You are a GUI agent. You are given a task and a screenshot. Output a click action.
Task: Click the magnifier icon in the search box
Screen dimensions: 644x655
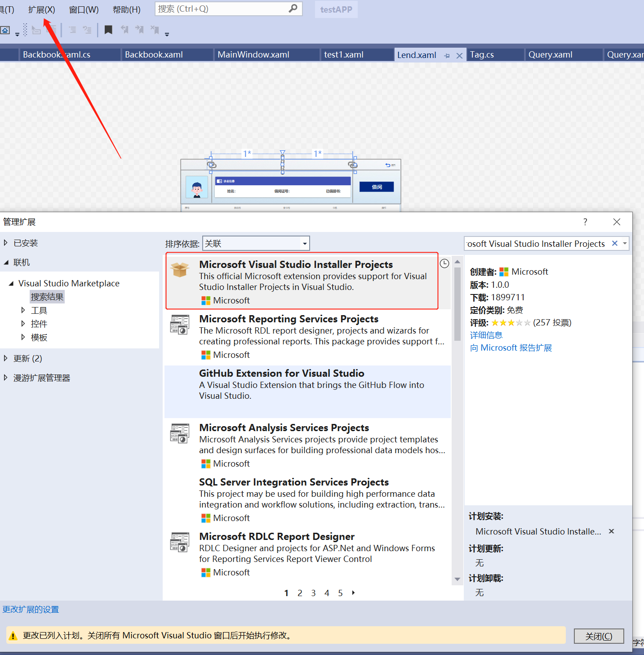click(x=293, y=9)
